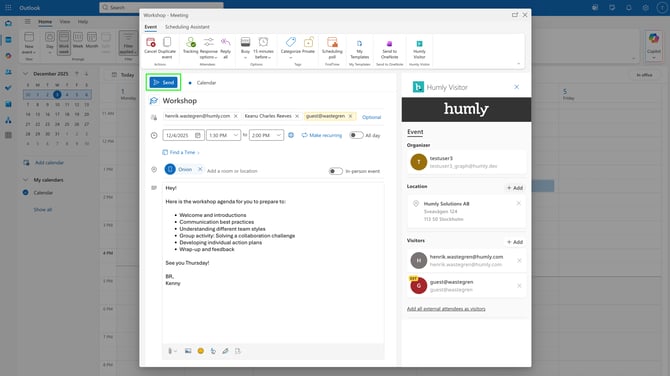
Task: Click the insert picture icon in editor toolbar
Action: click(188, 351)
